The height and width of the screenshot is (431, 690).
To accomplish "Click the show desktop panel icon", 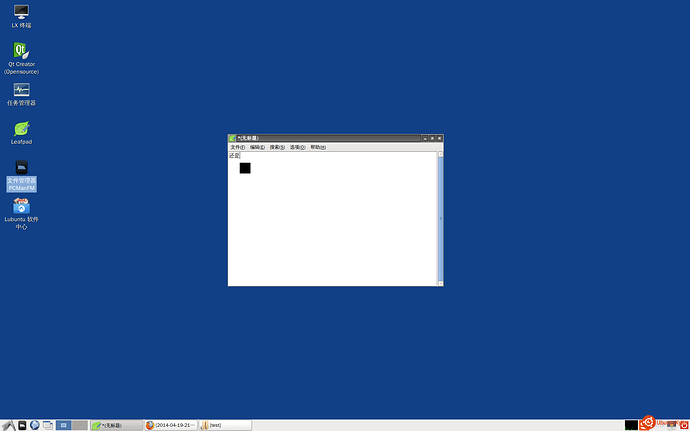I will click(48, 425).
